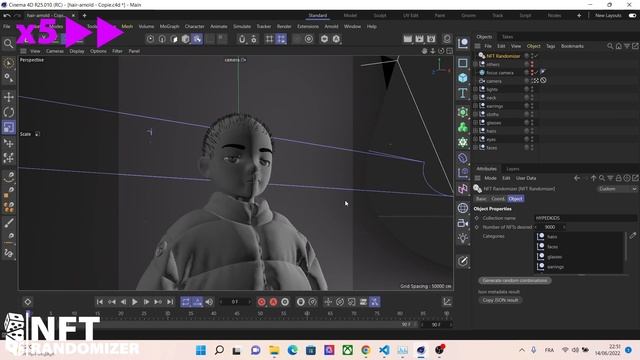Go to end of animation
This screenshot has width=640, height=360.
click(x=170, y=302)
